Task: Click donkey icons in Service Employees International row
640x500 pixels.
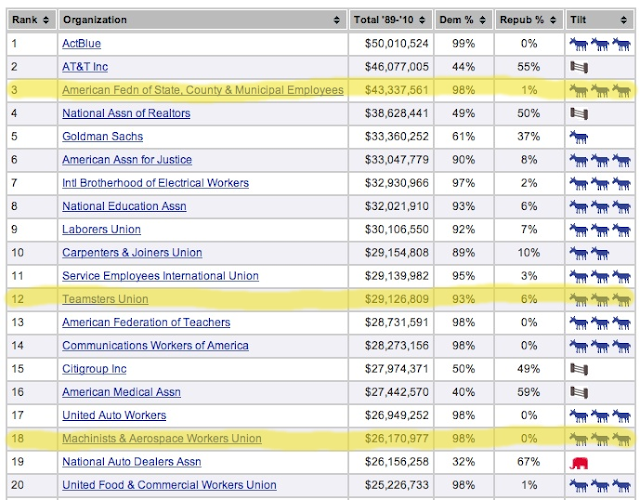Action: [x=600, y=276]
